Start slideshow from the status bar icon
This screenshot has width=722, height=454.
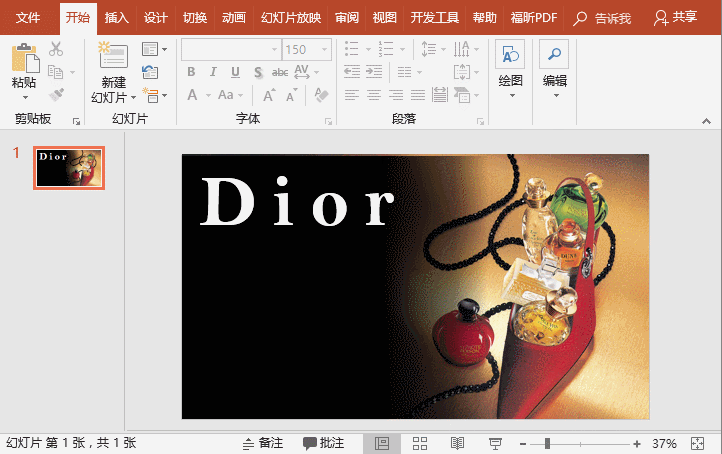coord(494,443)
